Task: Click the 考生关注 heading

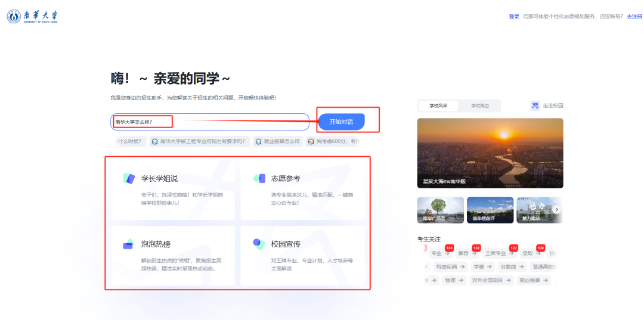Action: click(x=429, y=239)
